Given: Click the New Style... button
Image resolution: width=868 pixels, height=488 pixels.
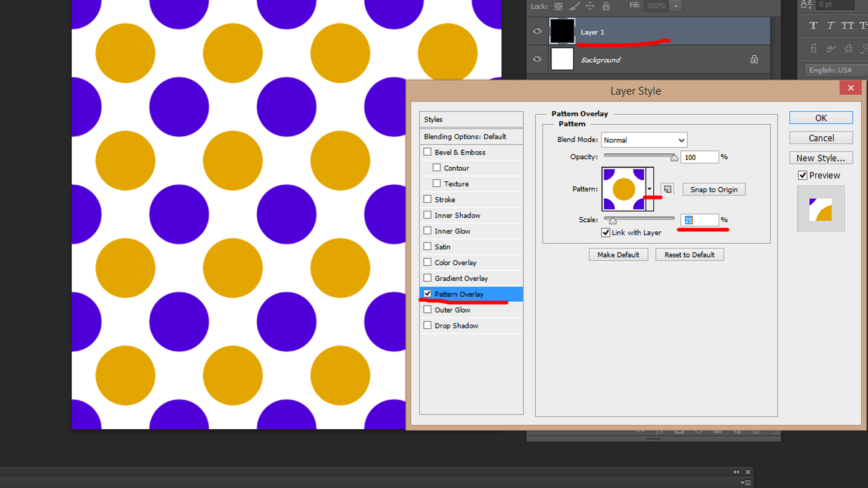Looking at the screenshot, I should tap(821, 158).
